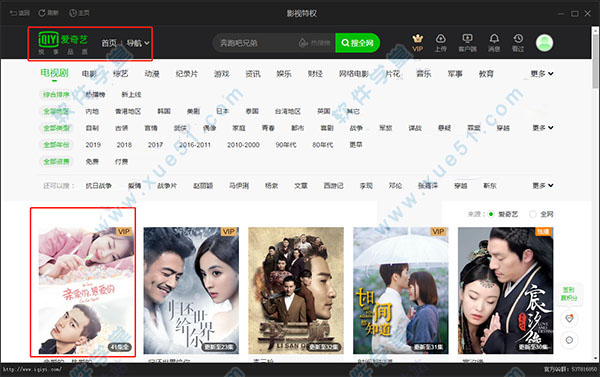Open the client download monitor icon

pyautogui.click(x=467, y=39)
